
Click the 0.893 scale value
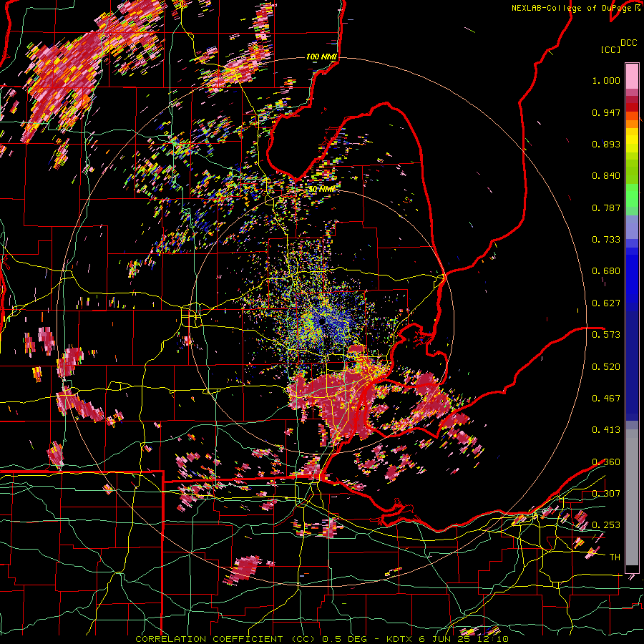click(606, 144)
